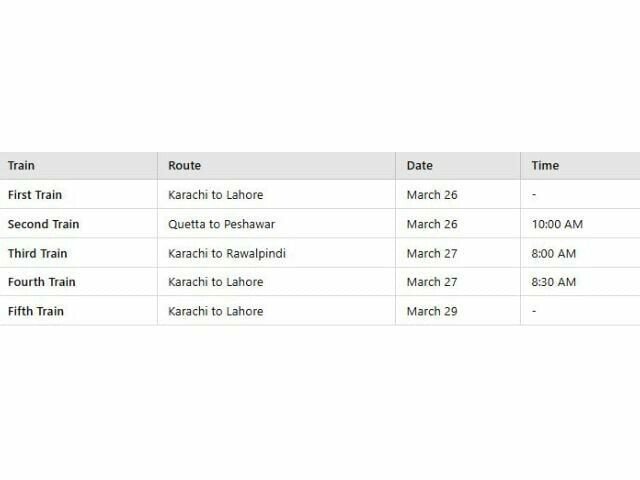Click the March 29 date cell

(x=432, y=311)
